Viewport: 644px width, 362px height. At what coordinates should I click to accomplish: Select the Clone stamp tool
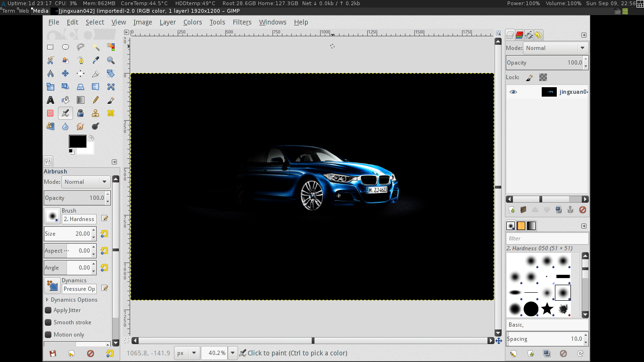pos(96,113)
